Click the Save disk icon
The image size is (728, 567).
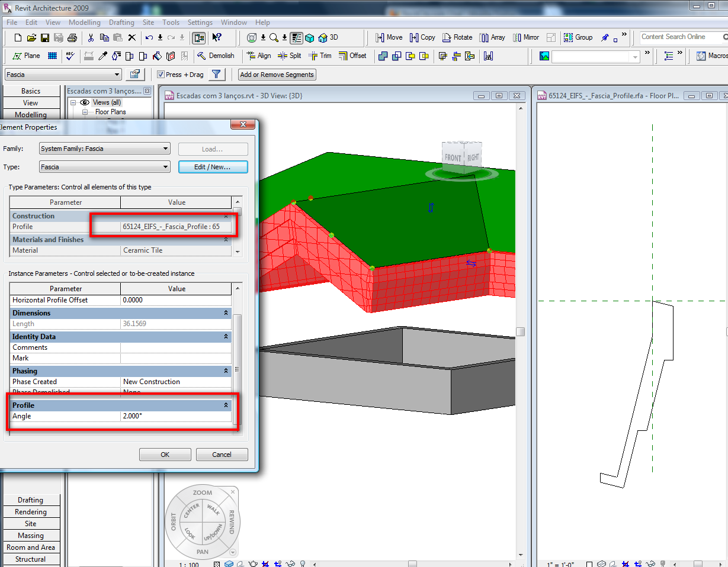(x=45, y=38)
